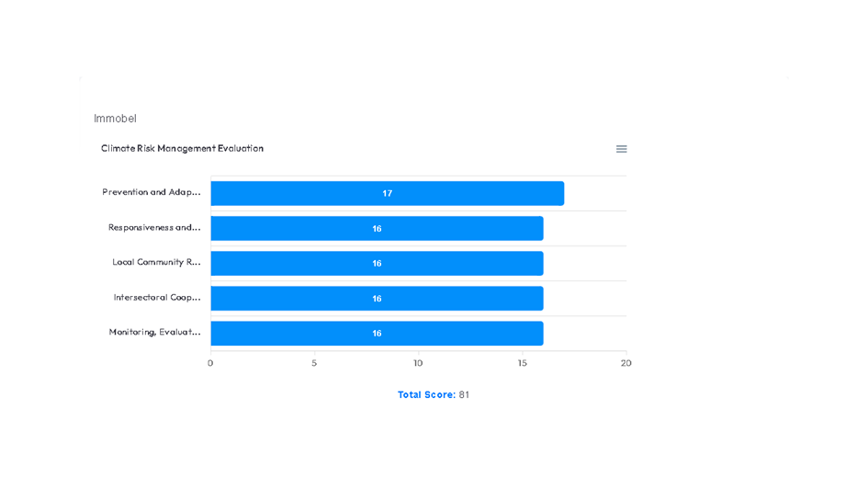Image resolution: width=868 pixels, height=489 pixels.
Task: Click the x-axis tick label 0
Action: tap(210, 364)
